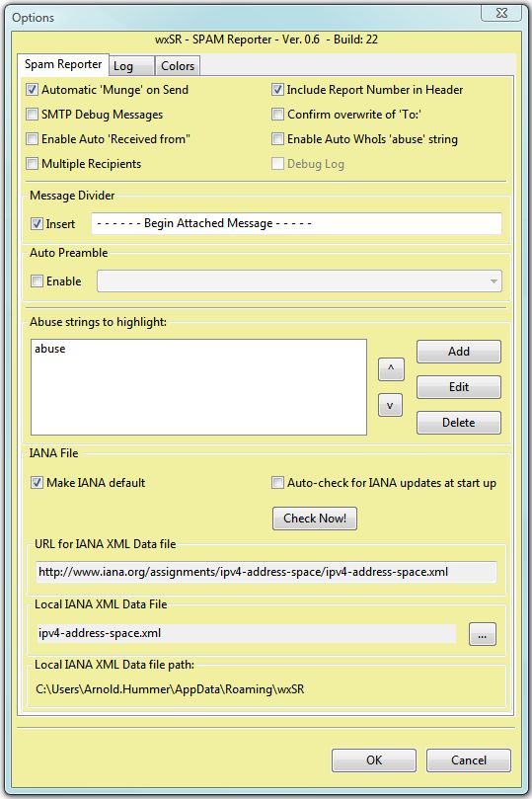This screenshot has height=799, width=532.
Task: Enable Auto-check for IANA updates at start up
Action: tap(277, 483)
